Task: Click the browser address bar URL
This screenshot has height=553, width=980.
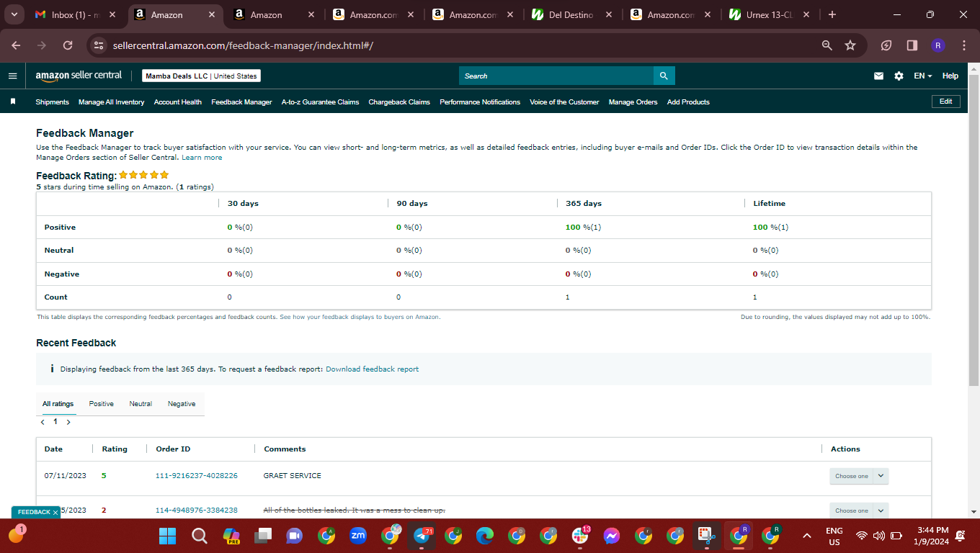Action: pyautogui.click(x=243, y=45)
